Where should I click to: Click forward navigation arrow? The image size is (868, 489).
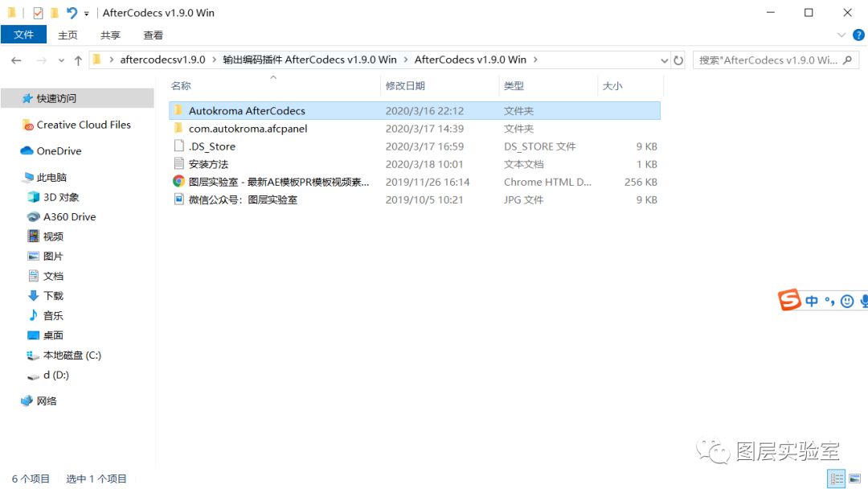pos(42,60)
